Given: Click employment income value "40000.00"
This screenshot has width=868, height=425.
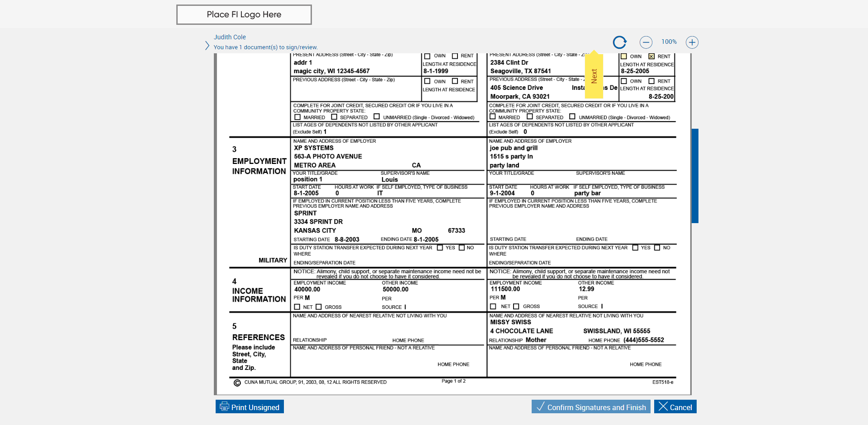Looking at the screenshot, I should pos(307,290).
